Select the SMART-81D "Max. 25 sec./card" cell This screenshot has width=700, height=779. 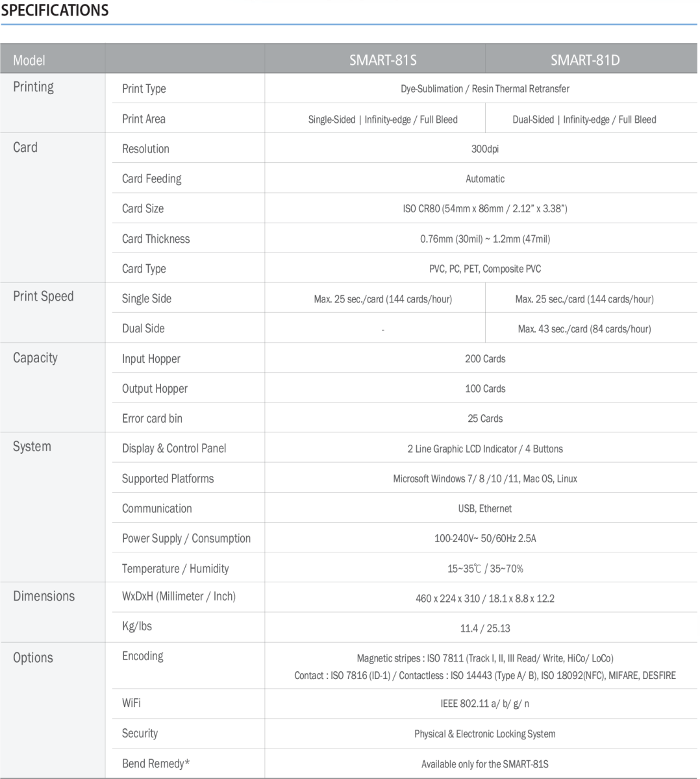pyautogui.click(x=584, y=299)
